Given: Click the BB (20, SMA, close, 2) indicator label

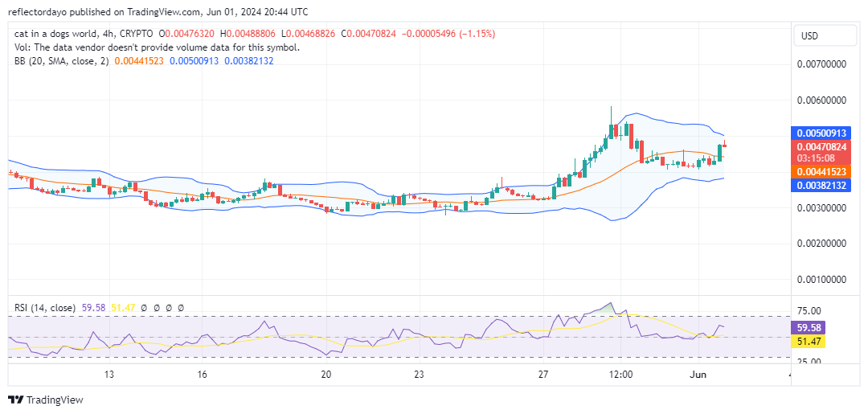Looking at the screenshot, I should 61,61.
